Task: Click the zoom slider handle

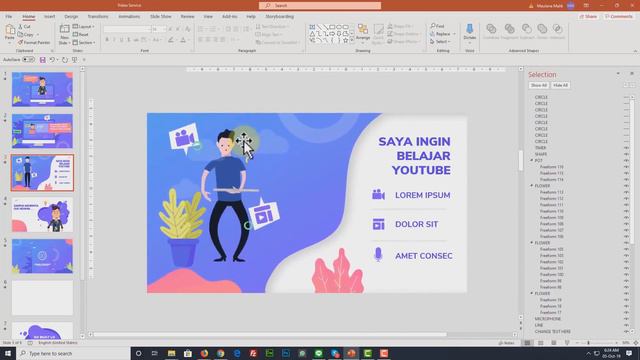Action: 589,343
